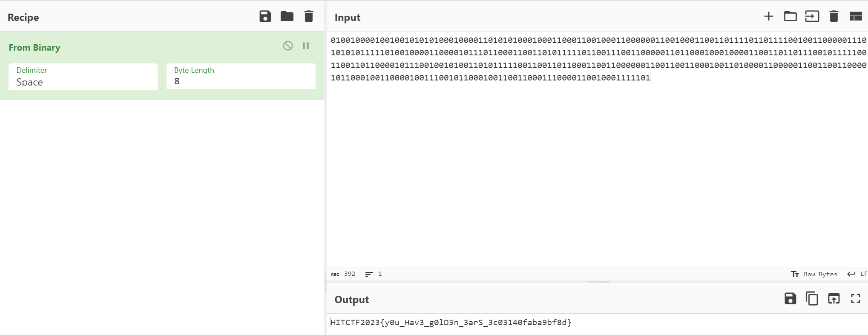This screenshot has width=868, height=335.
Task: Click the decoded flag in output
Action: pos(451,323)
